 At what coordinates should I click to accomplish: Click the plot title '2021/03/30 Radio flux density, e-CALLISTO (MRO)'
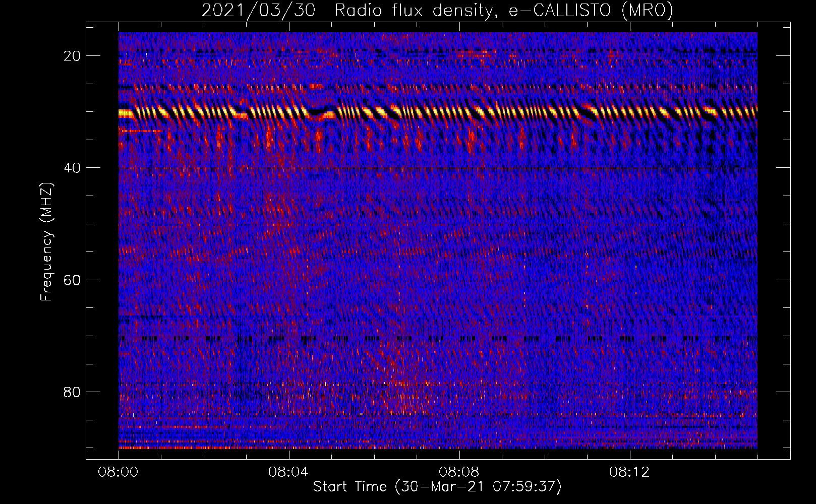437,10
